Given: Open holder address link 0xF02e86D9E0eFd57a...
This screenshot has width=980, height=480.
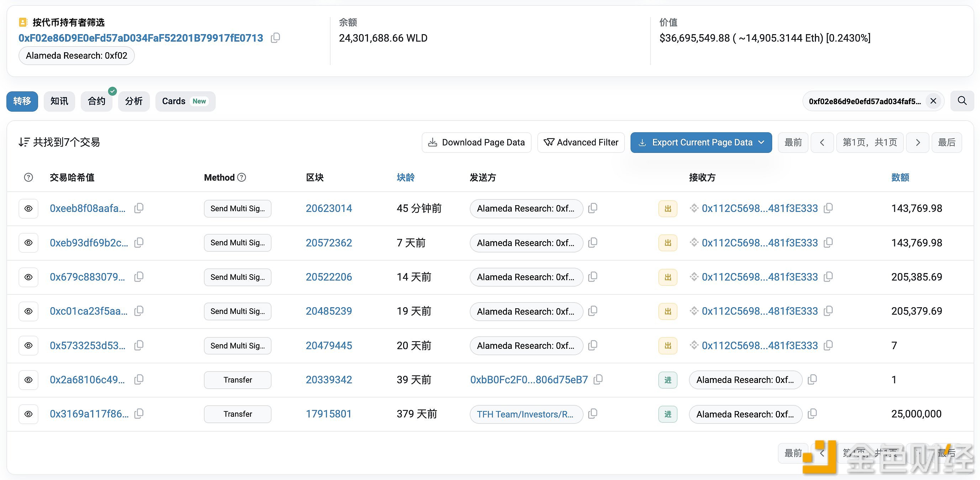Looking at the screenshot, I should (x=141, y=38).
